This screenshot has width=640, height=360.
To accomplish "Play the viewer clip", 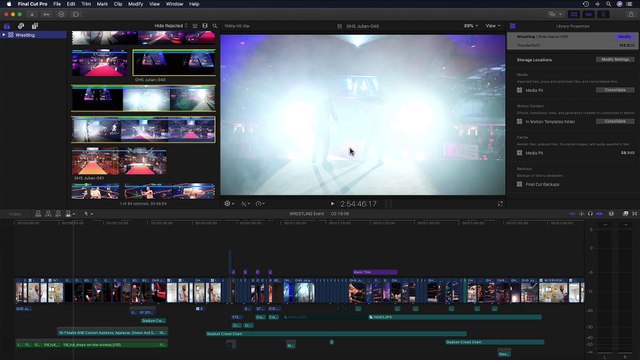I will click(332, 204).
